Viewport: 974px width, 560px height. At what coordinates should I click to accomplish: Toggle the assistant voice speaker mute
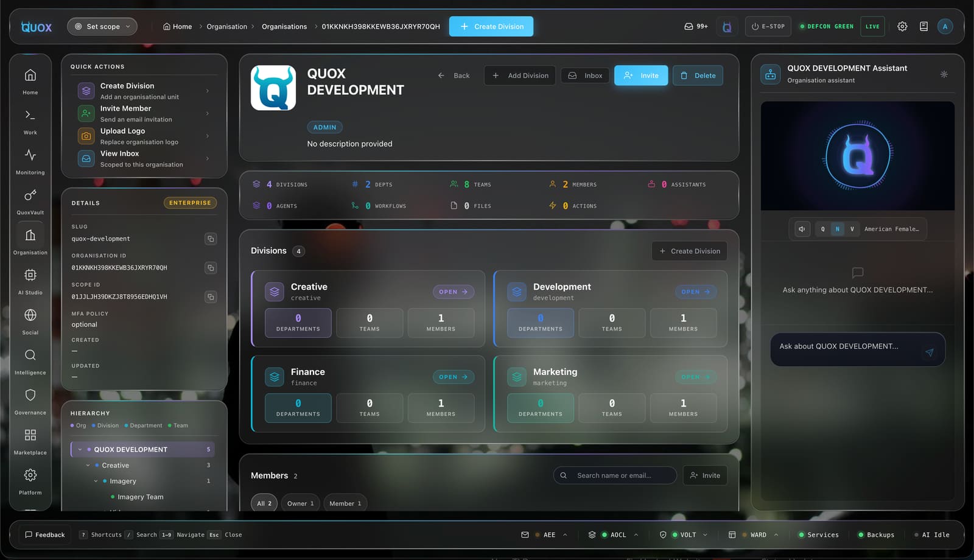[x=802, y=229]
